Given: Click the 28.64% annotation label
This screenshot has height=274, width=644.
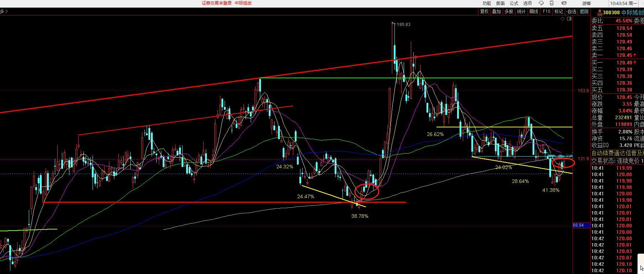Looking at the screenshot, I should (x=520, y=181).
